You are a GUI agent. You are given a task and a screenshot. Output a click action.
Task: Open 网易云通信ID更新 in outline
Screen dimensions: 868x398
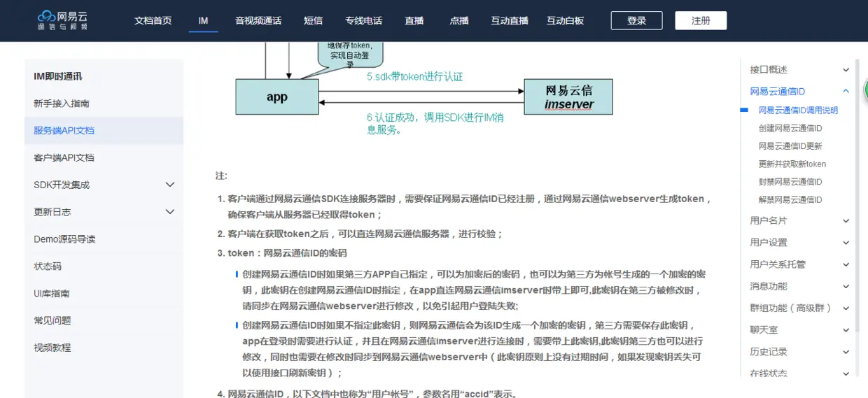(790, 146)
